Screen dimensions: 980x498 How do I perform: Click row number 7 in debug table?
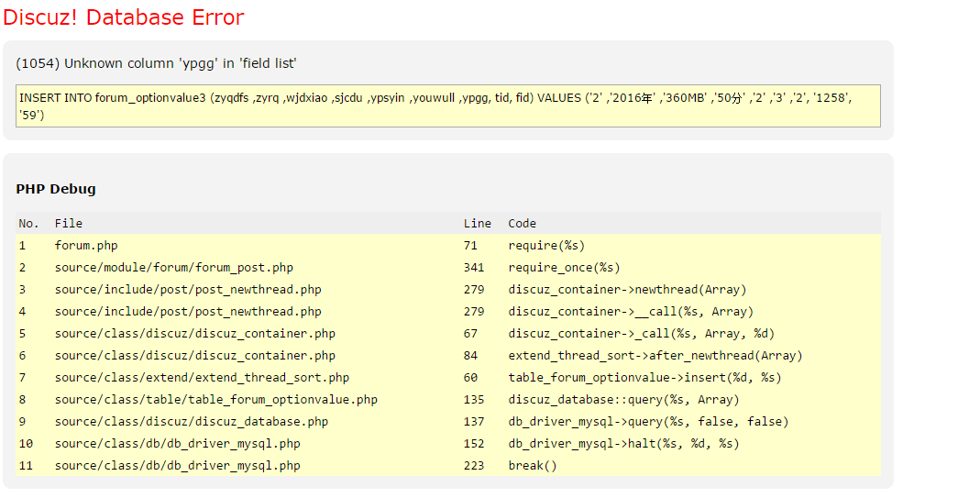(23, 377)
